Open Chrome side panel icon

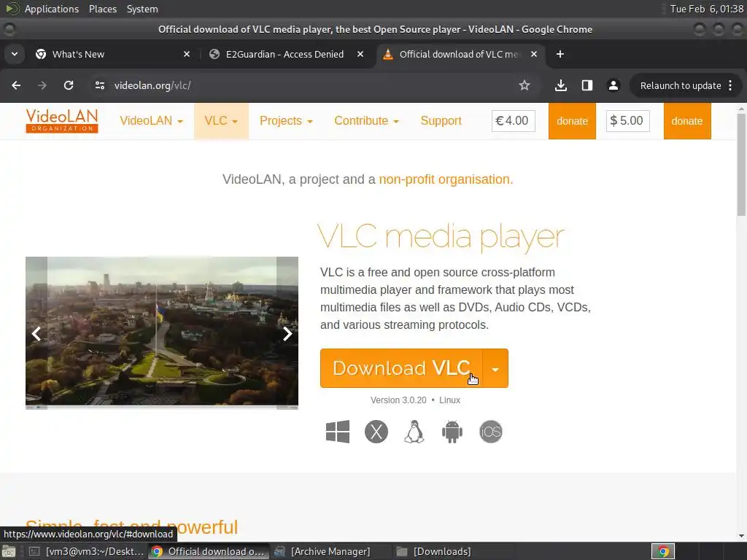(587, 85)
